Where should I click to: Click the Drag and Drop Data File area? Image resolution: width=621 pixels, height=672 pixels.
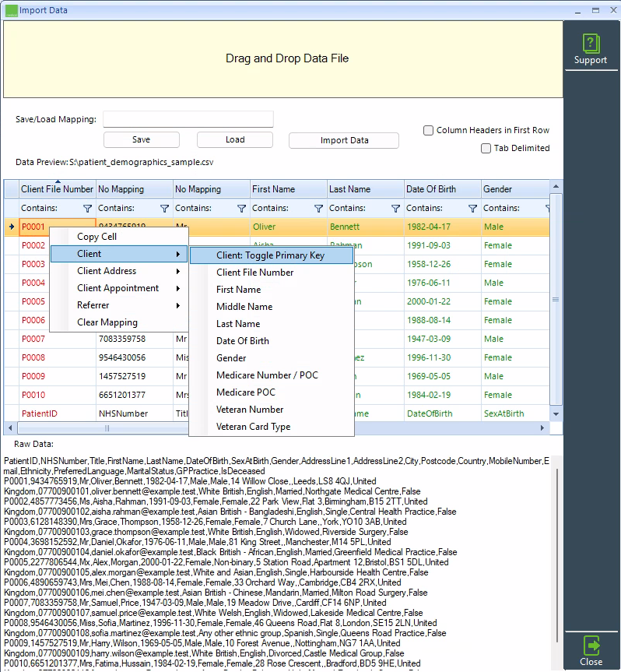point(283,59)
